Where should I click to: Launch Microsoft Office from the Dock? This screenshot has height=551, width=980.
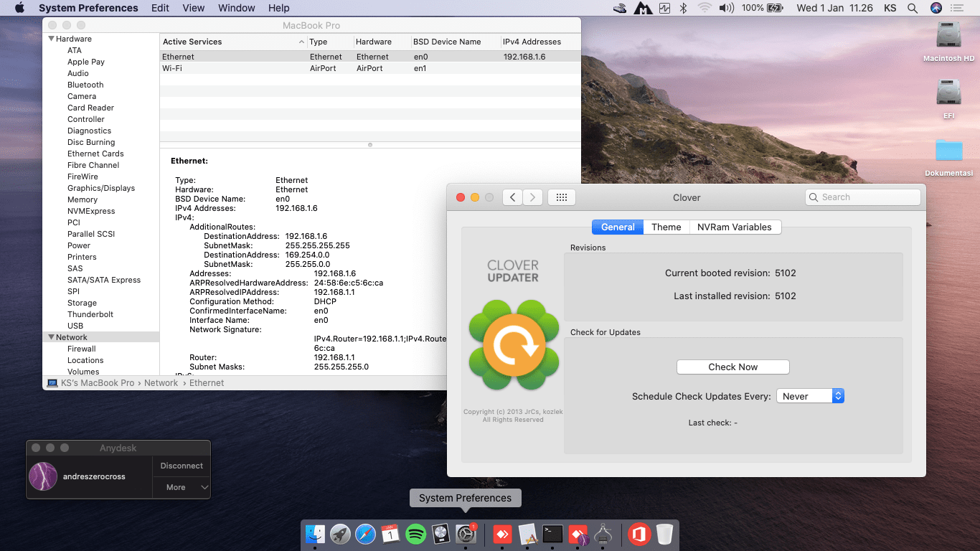tap(639, 534)
